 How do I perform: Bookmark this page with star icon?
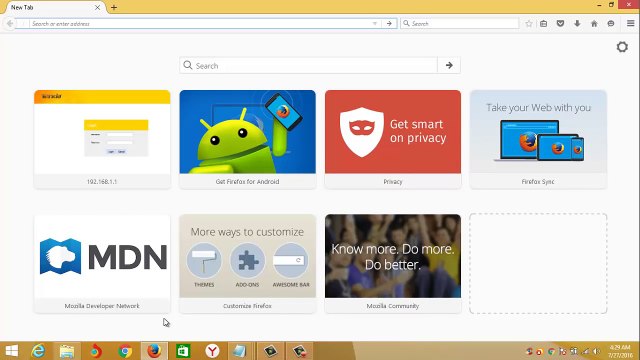529,24
